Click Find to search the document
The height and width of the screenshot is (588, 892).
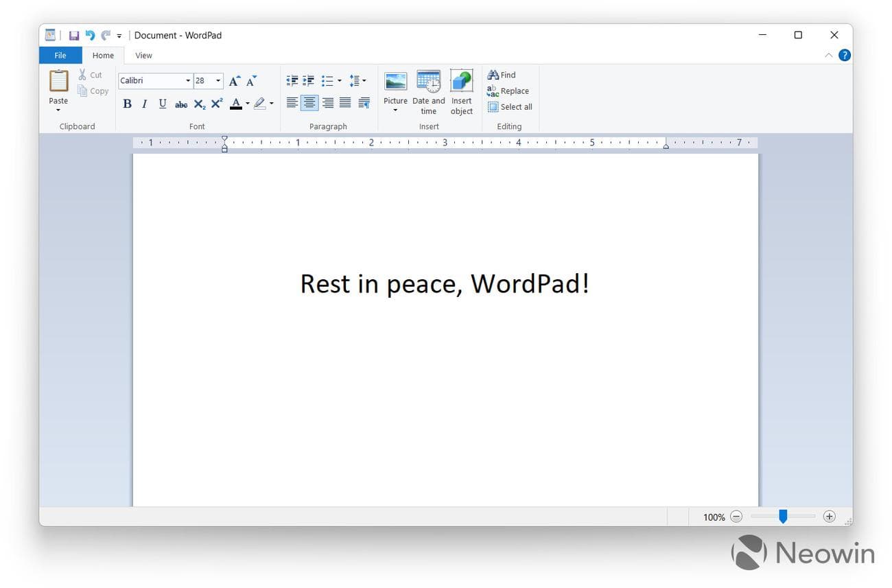502,75
